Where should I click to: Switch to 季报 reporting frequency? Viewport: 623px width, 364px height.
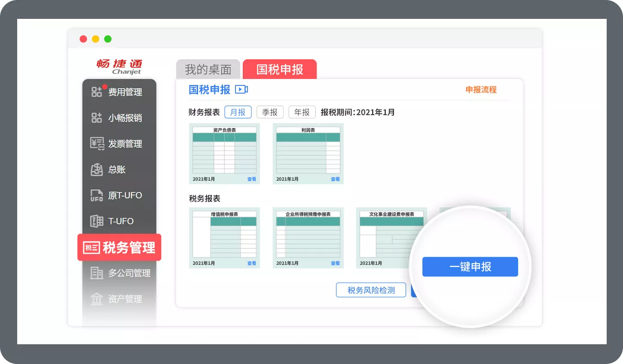tap(270, 112)
